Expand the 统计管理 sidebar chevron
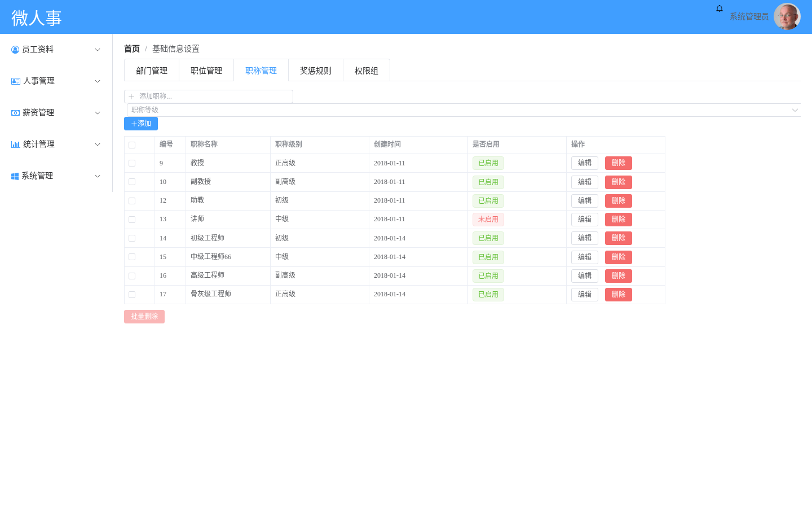Image resolution: width=812 pixels, height=508 pixels. [x=98, y=144]
